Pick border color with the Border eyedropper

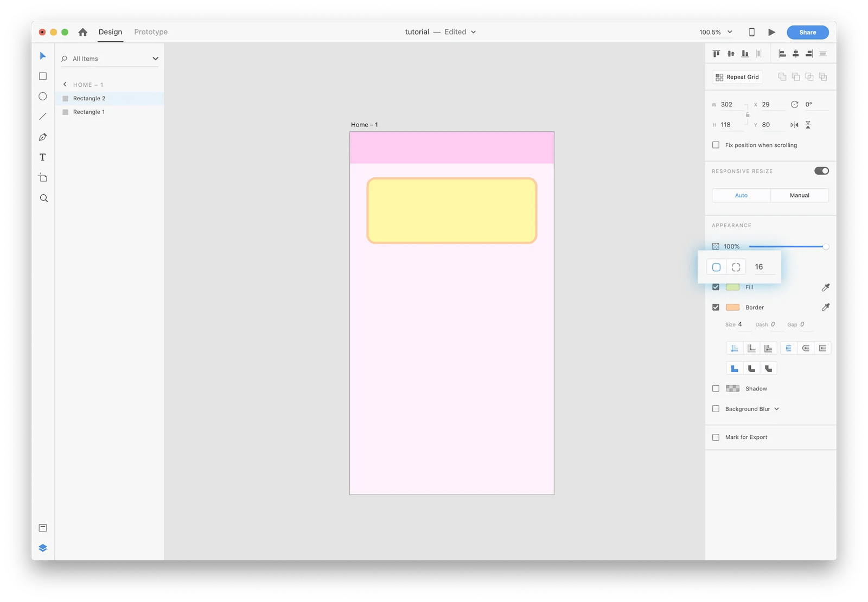point(826,308)
